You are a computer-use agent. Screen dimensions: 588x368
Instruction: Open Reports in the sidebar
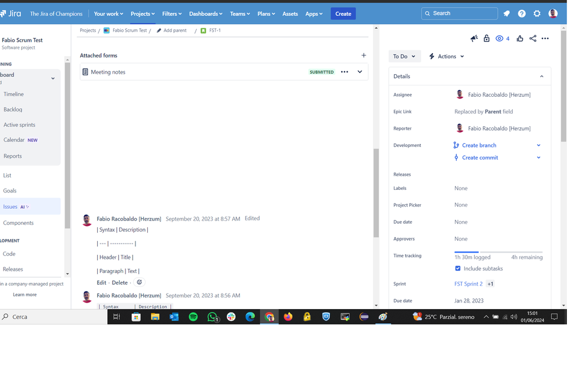pyautogui.click(x=12, y=156)
